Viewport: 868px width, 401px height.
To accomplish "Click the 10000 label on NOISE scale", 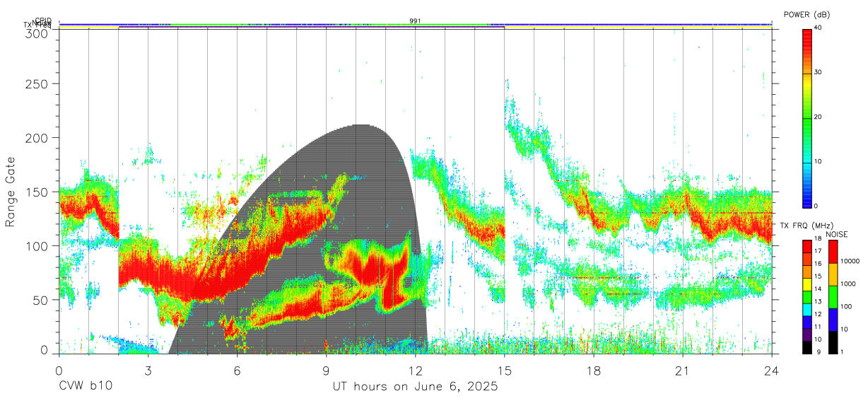I will 850,262.
